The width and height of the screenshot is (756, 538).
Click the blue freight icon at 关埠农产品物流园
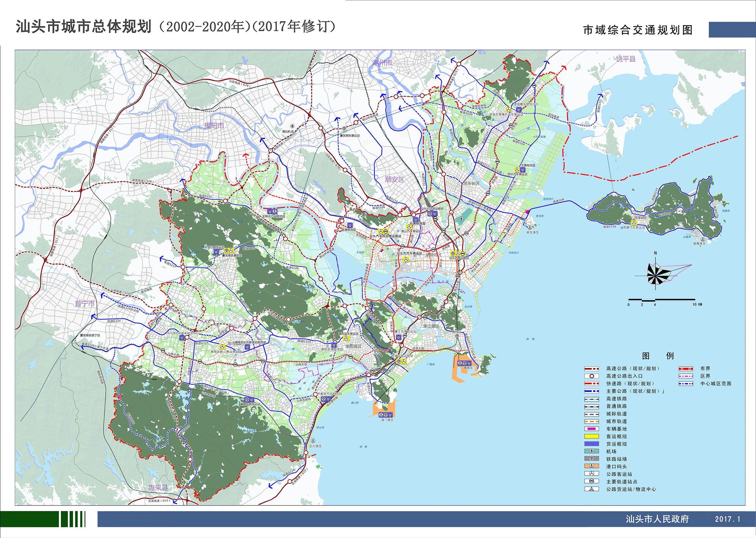pos(273,211)
